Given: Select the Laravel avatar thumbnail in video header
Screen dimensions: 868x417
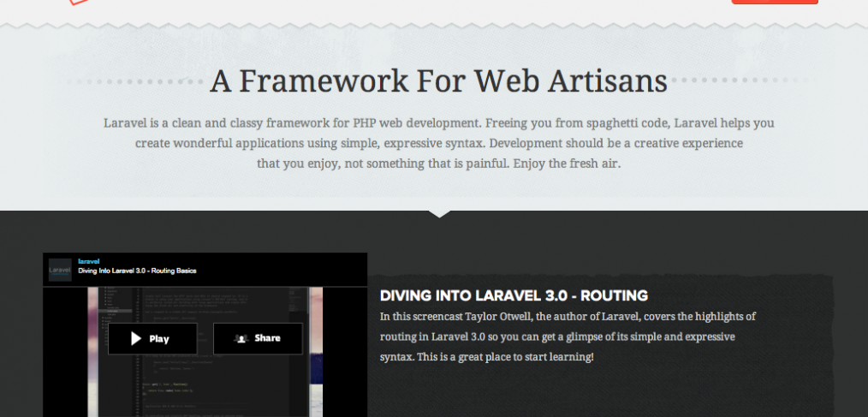Looking at the screenshot, I should (x=60, y=270).
